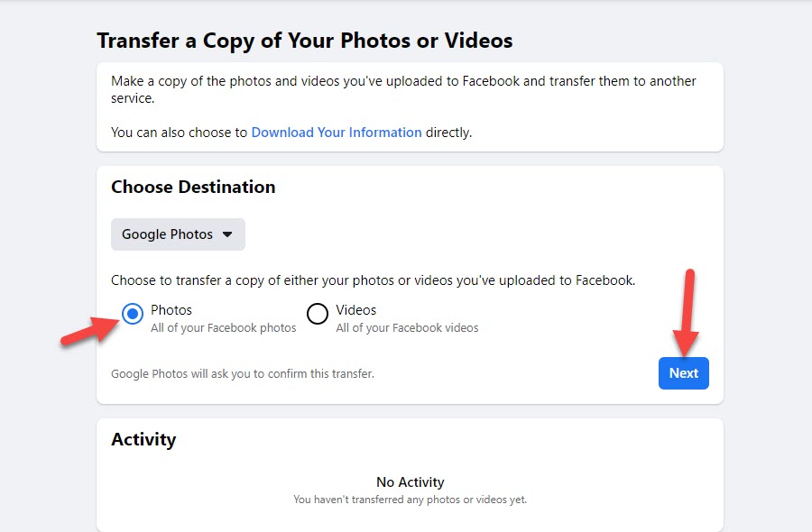Open the Google Photos destination dropdown
Screen dimensions: 812x532
click(x=178, y=234)
